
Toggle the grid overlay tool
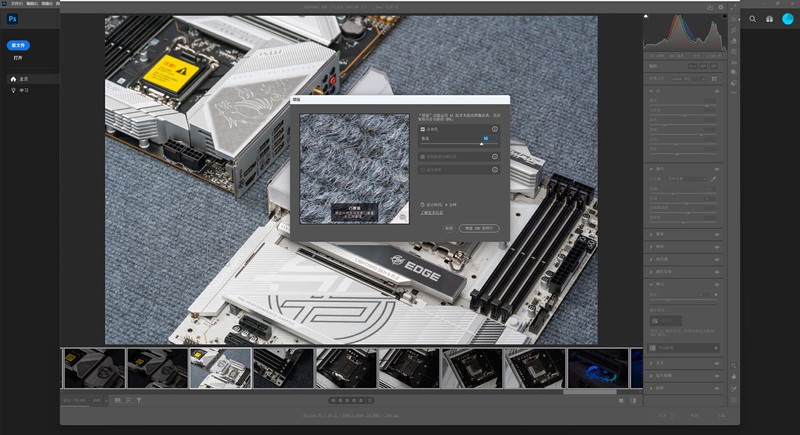point(734,400)
